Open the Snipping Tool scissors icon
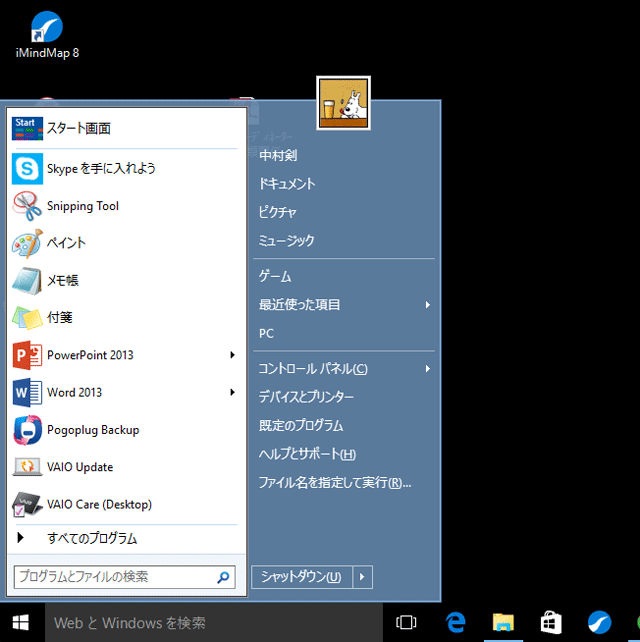 [27, 206]
